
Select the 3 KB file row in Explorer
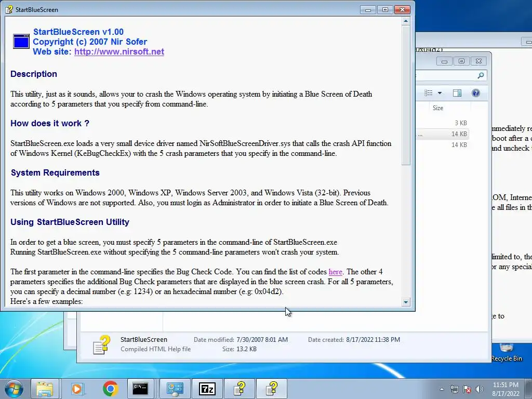443,123
